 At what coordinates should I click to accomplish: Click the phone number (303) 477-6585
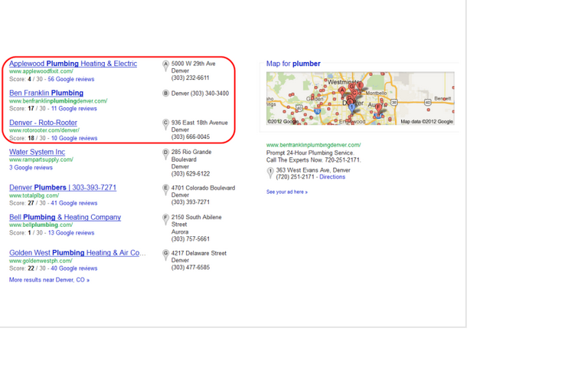(191, 268)
